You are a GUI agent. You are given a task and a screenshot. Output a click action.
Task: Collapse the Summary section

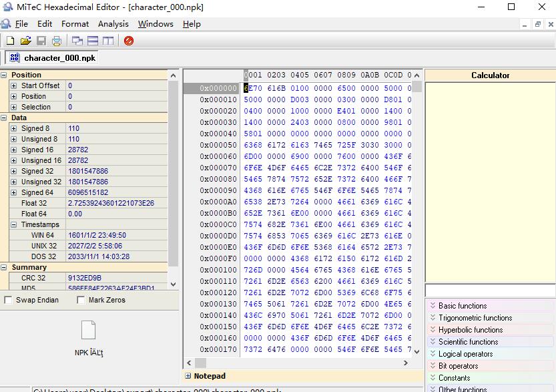pos(4,268)
